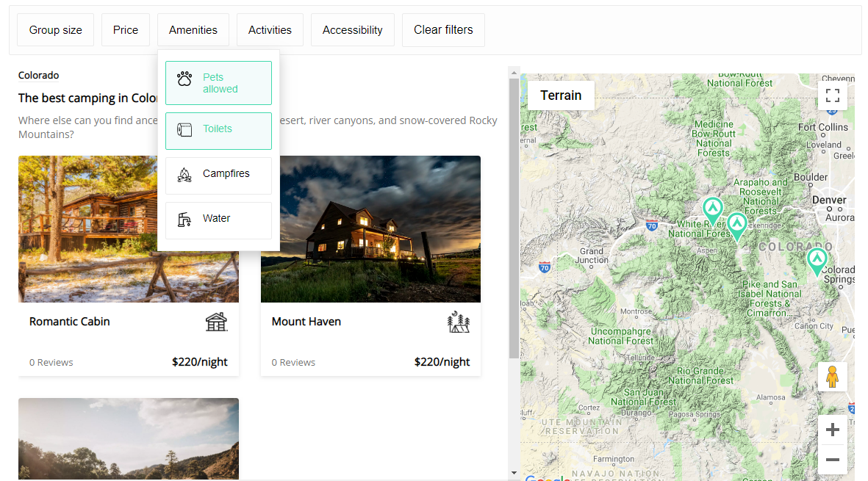Viewport: 868px width, 481px height.
Task: Open the third listing's landscape photo
Action: coord(129,438)
